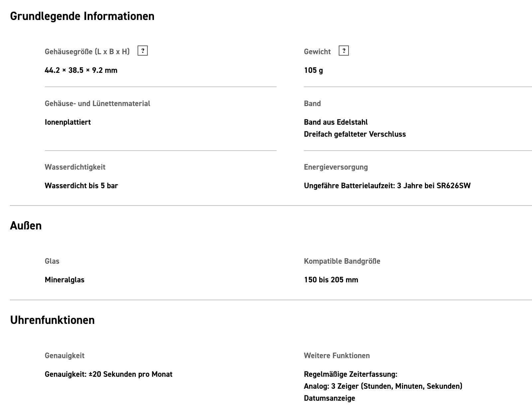The image size is (532, 415).
Task: Click the Kompatible Bandgröße label
Action: (x=342, y=261)
